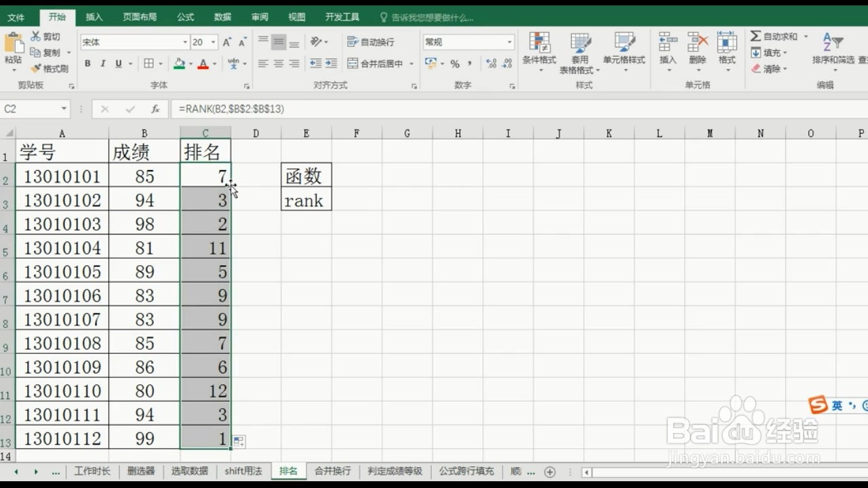Open the font color picker with red swatch
Image resolution: width=868 pixels, height=488 pixels.
click(203, 63)
